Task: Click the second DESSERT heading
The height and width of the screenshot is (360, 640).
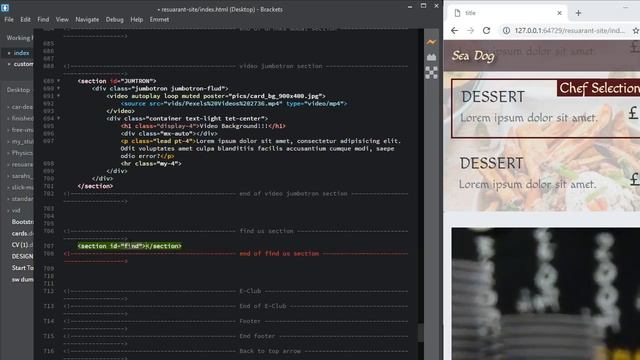Action: (491, 163)
